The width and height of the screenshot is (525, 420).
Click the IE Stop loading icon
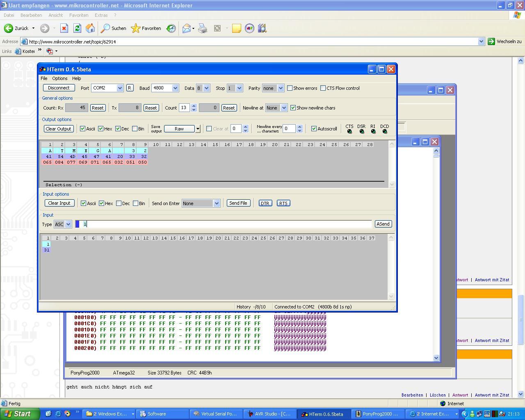click(x=64, y=28)
